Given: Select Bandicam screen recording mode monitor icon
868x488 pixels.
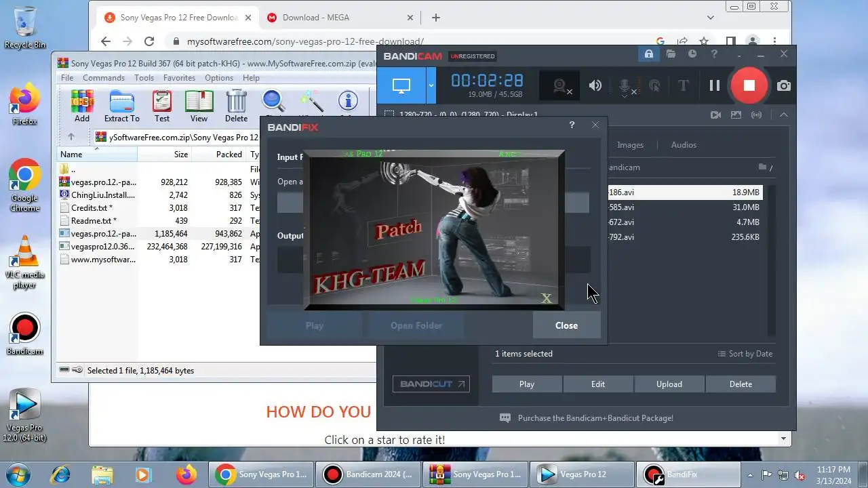Looking at the screenshot, I should [401, 85].
